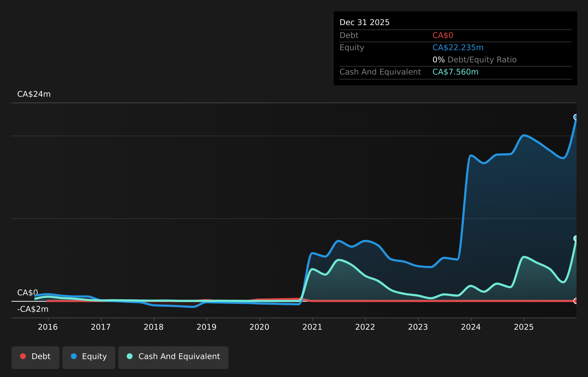
Task: Click the 0% Debt/Equity Ratio text
Action: tap(474, 60)
